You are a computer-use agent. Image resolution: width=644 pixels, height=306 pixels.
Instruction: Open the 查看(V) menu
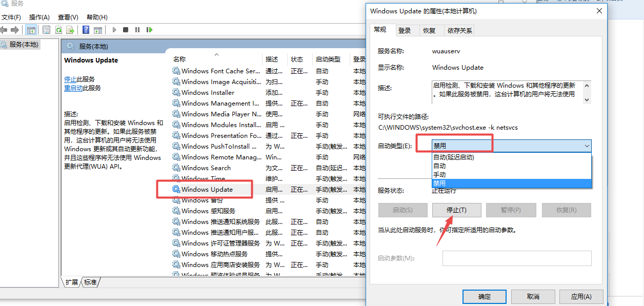[x=68, y=17]
